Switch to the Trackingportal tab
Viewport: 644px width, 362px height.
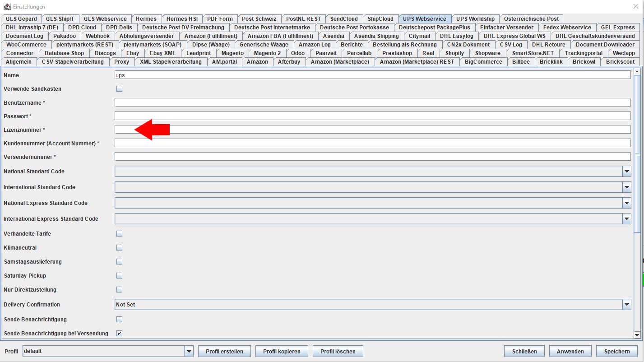coord(584,53)
